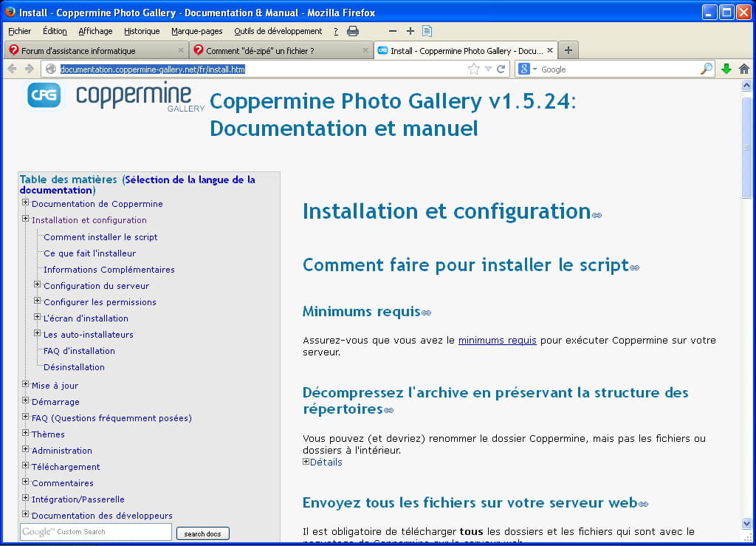
Task: Click the page reader icon in toolbar
Action: [427, 31]
